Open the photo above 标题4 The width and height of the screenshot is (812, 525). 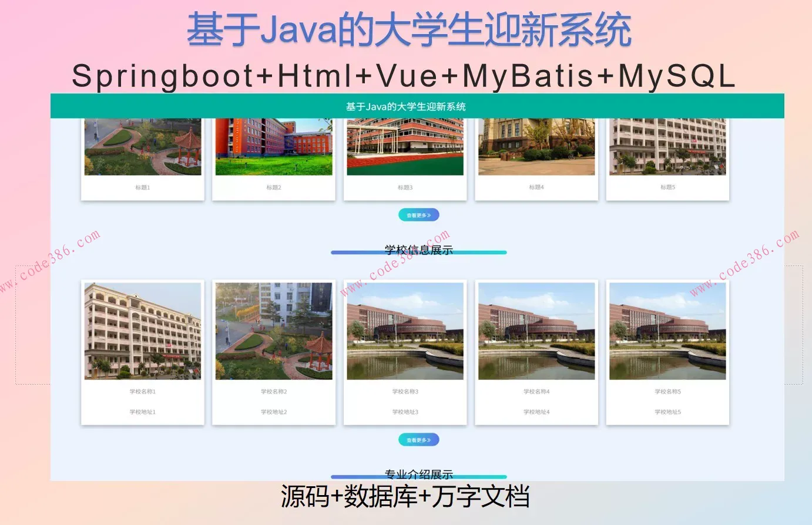pos(536,147)
